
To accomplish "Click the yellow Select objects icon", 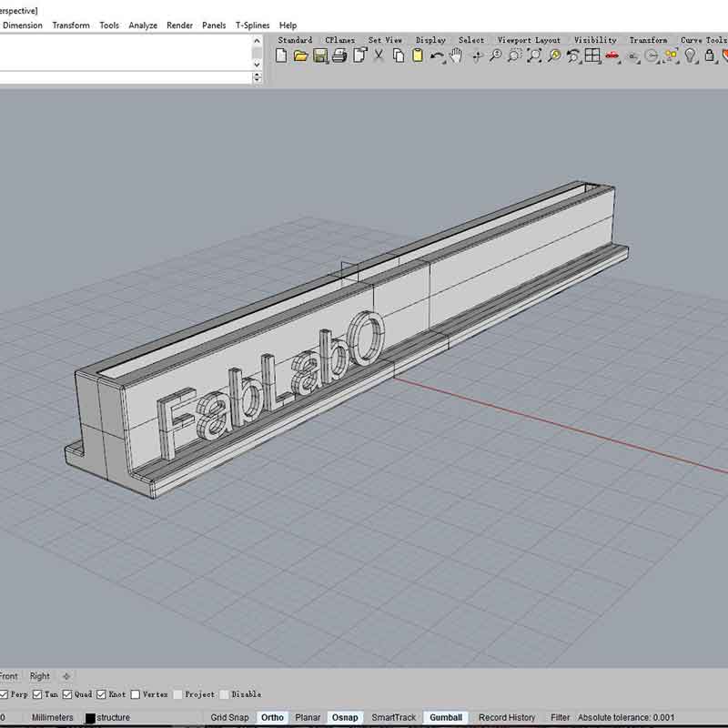I will (671, 56).
